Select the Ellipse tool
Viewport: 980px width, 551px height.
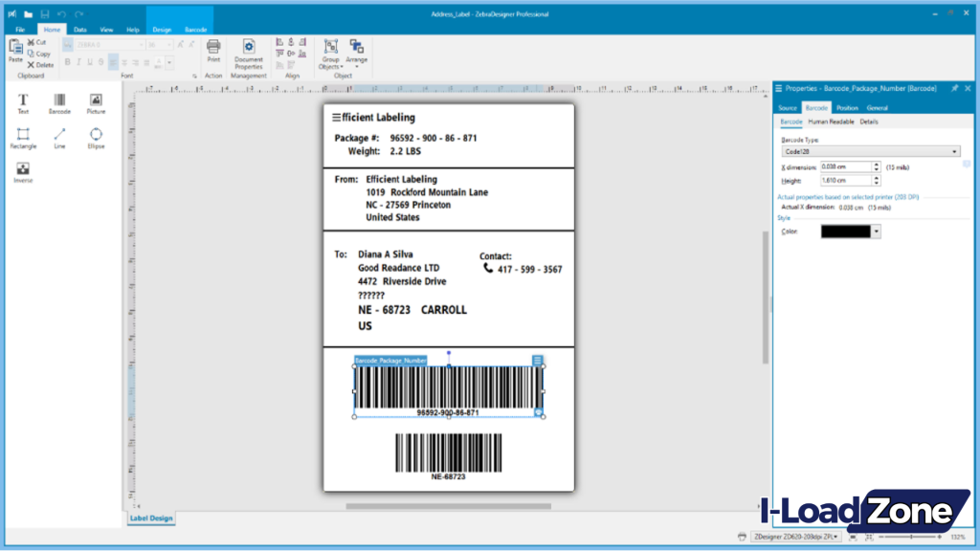(x=96, y=138)
